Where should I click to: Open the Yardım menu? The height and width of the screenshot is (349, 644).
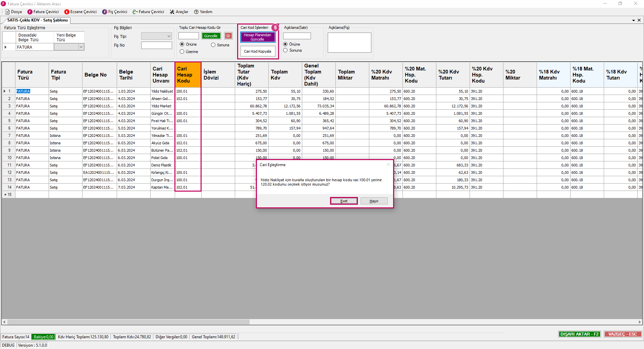pos(203,12)
